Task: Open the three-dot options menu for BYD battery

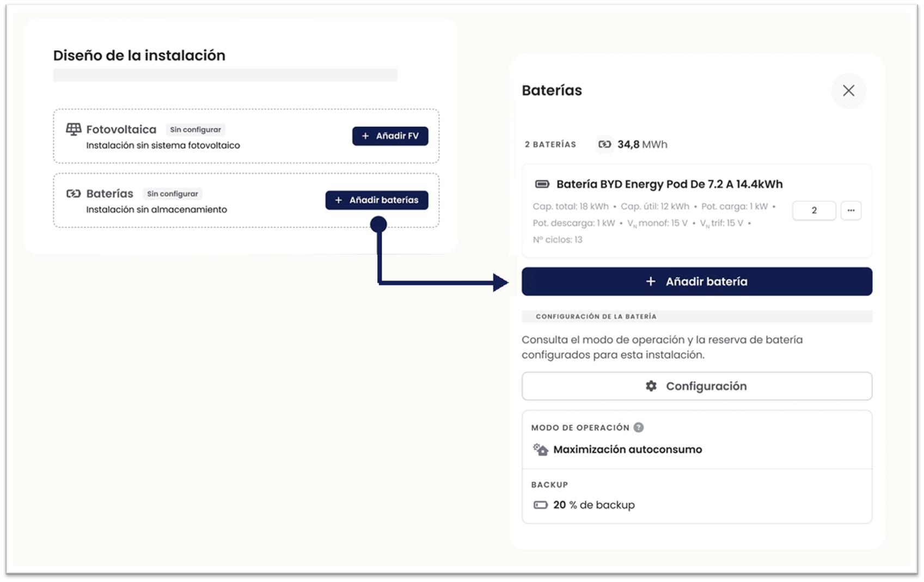Action: point(850,210)
